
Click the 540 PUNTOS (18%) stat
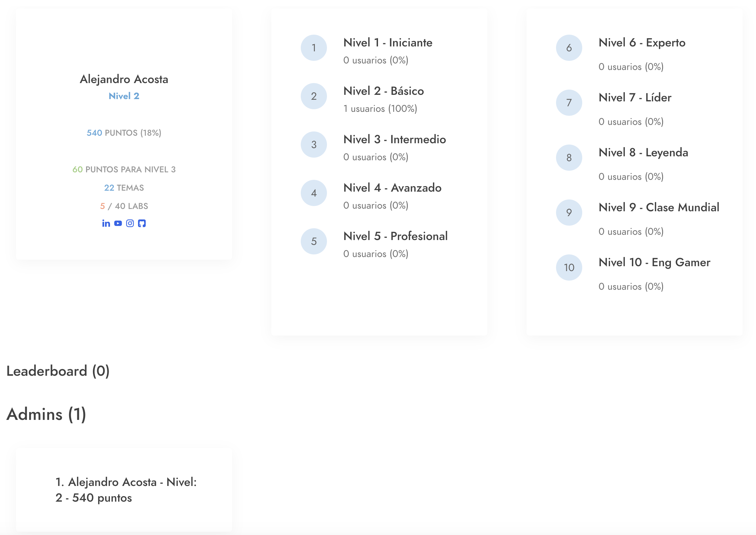click(x=124, y=133)
